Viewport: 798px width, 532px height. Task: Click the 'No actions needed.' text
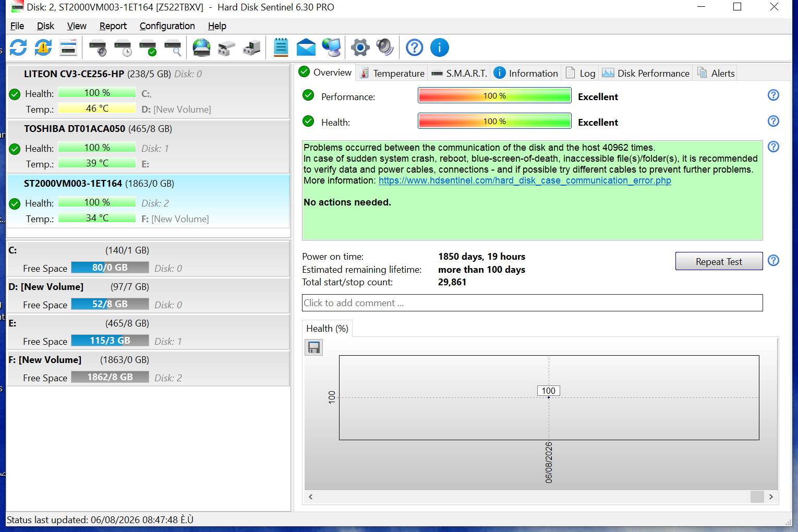point(347,202)
